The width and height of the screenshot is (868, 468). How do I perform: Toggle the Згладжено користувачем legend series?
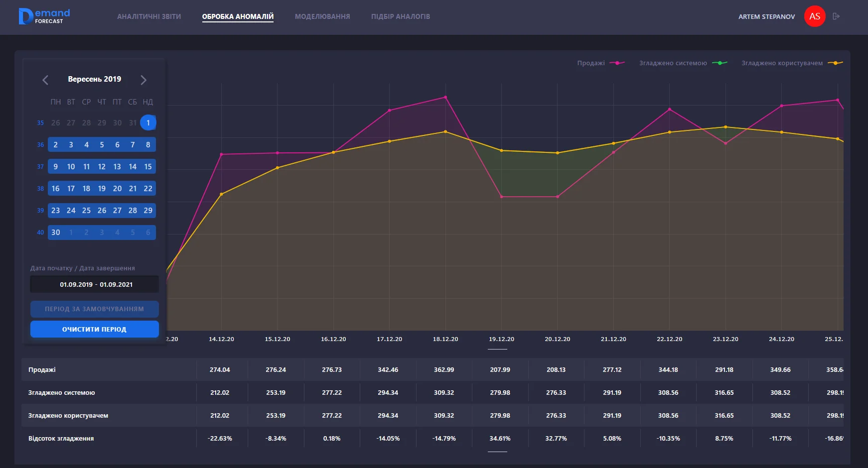(791, 63)
